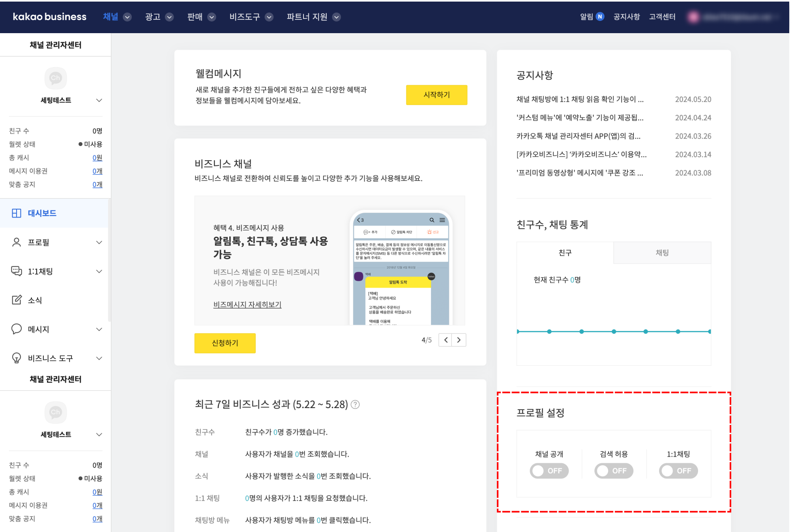
Task: Click the 프로필 person icon in the sidebar
Action: pos(17,242)
